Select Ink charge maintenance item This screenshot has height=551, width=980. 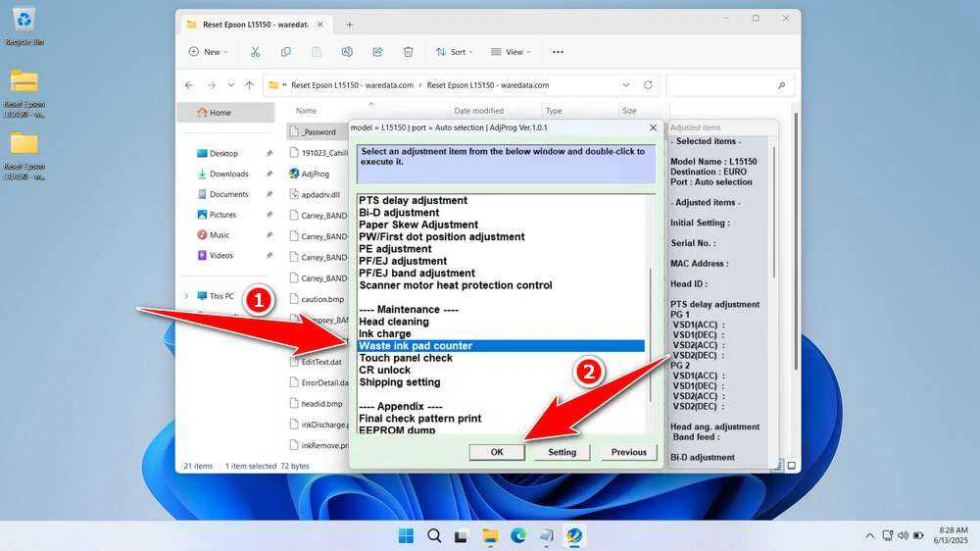385,334
